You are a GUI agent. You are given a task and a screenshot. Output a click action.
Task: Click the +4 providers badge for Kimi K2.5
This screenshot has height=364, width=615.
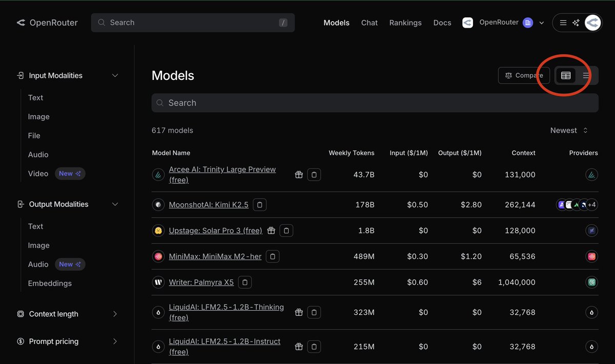pyautogui.click(x=592, y=205)
